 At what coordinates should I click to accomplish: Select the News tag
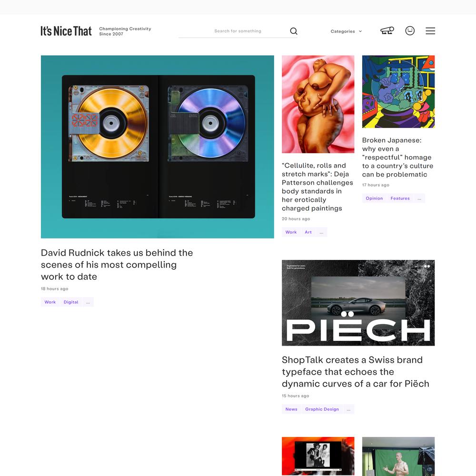(291, 409)
